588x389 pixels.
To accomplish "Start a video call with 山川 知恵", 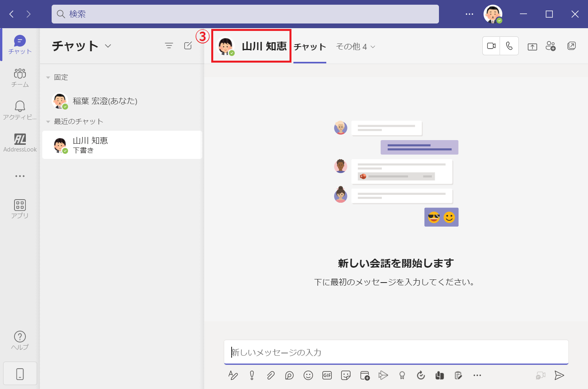I will pos(491,46).
